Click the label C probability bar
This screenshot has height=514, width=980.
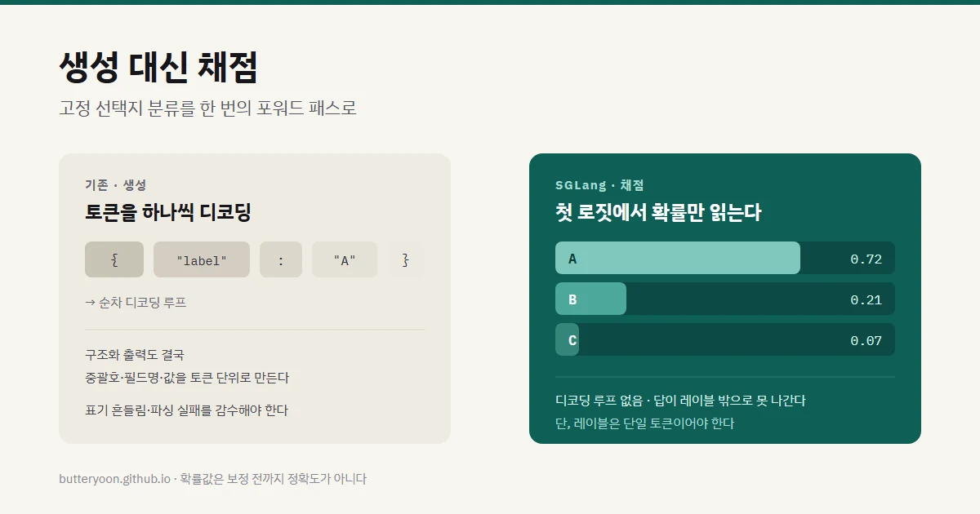(725, 339)
